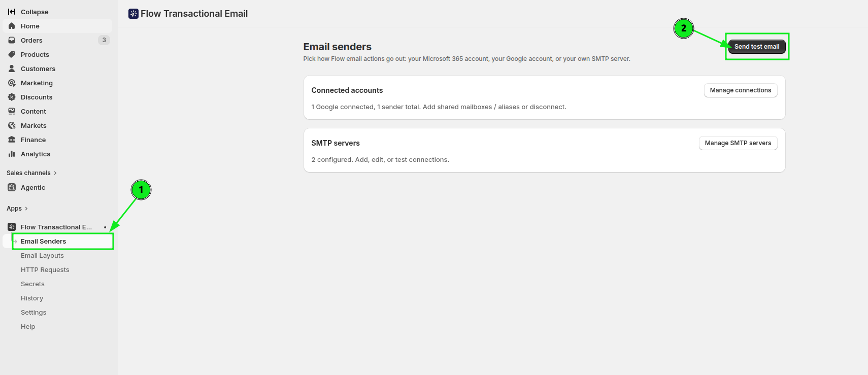Click the Agentic channel icon
The height and width of the screenshot is (375, 868).
coord(12,187)
